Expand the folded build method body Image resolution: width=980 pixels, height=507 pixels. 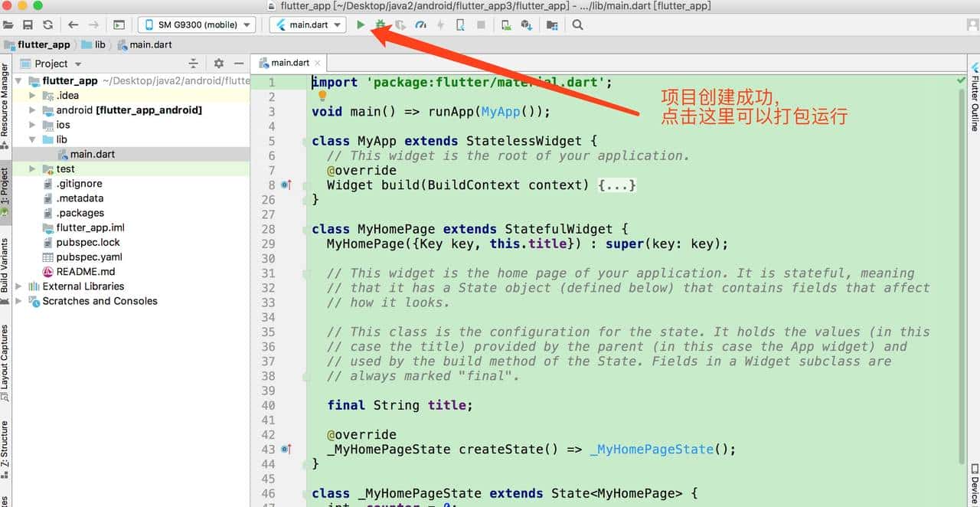coord(616,185)
